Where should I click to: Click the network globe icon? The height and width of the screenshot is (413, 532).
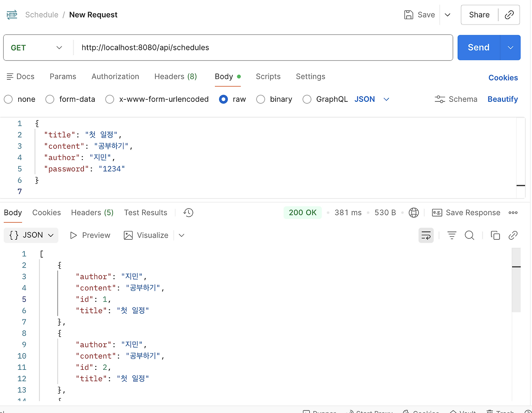tap(414, 213)
